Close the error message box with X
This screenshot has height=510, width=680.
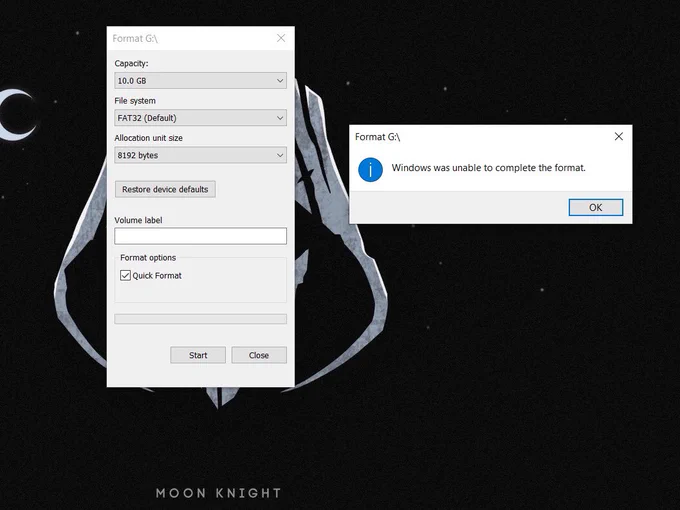tap(619, 137)
